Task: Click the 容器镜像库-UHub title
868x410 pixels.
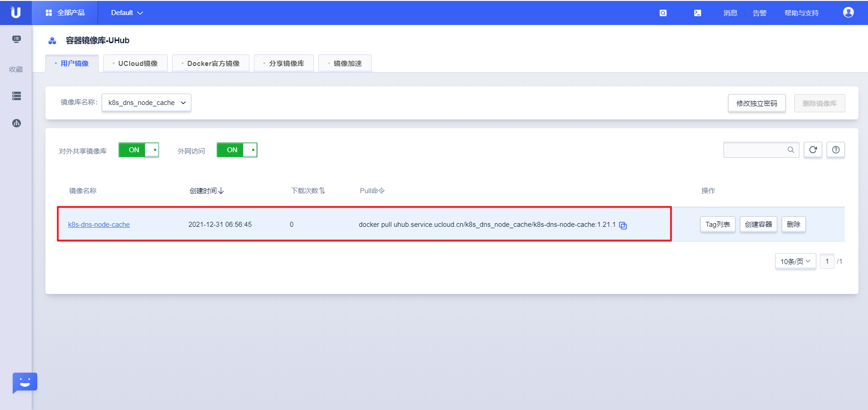Action: pos(98,40)
